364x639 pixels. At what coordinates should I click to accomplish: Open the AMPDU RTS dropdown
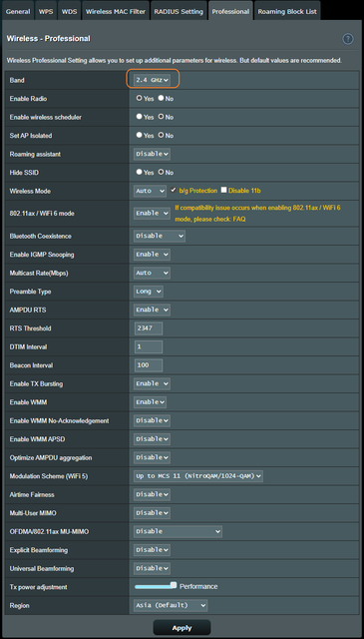[152, 310]
